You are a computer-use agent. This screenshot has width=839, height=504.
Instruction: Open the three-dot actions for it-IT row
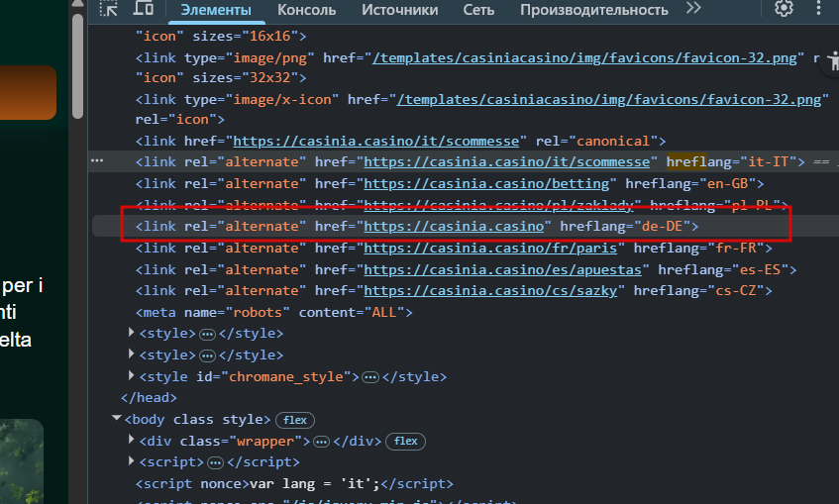point(97,160)
